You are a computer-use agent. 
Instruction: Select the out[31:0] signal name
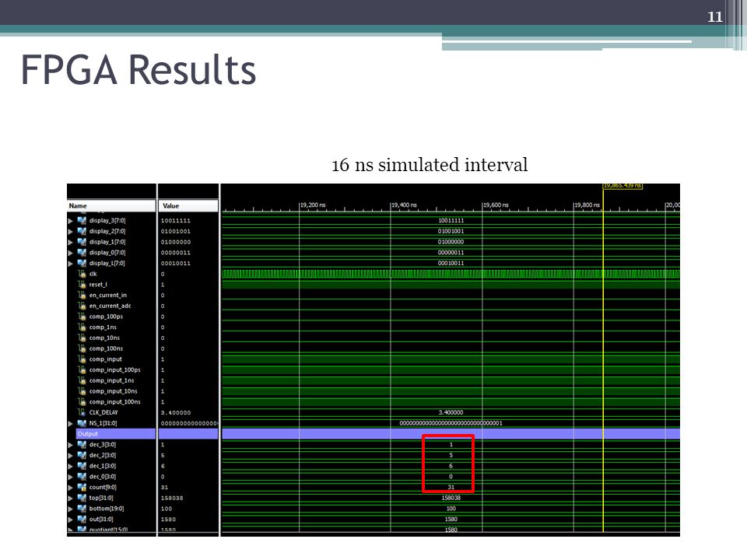101,519
